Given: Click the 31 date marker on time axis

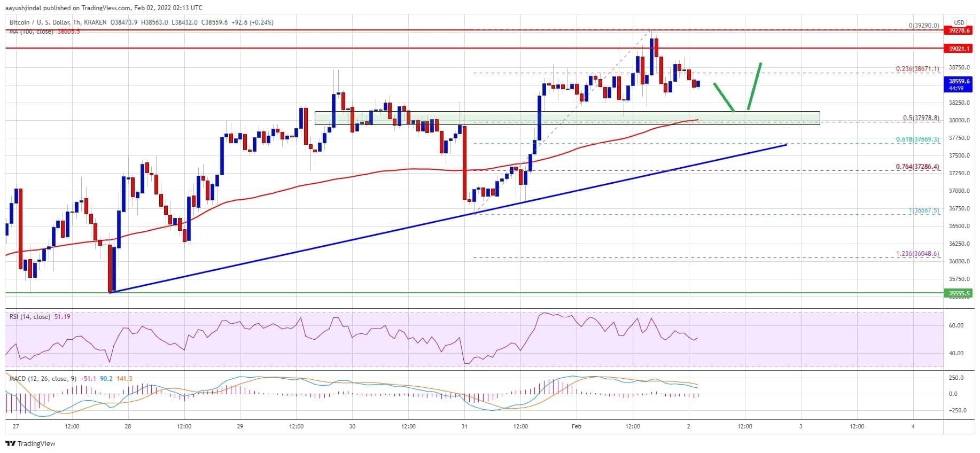Looking at the screenshot, I should (x=464, y=426).
